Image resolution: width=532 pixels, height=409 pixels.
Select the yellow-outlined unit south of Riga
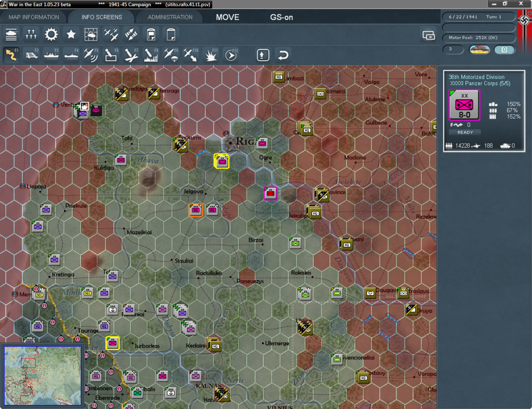222,161
